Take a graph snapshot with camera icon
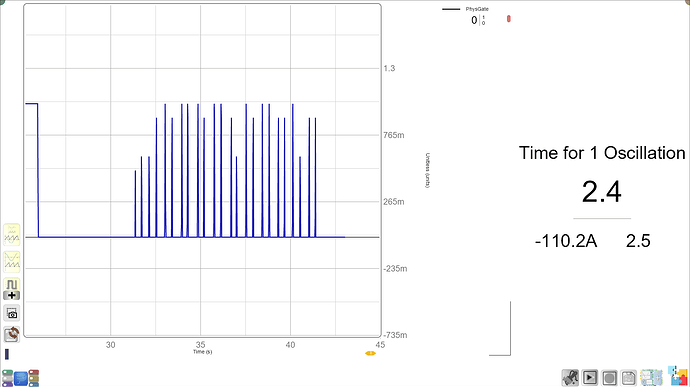The height and width of the screenshot is (387, 690). (x=12, y=313)
